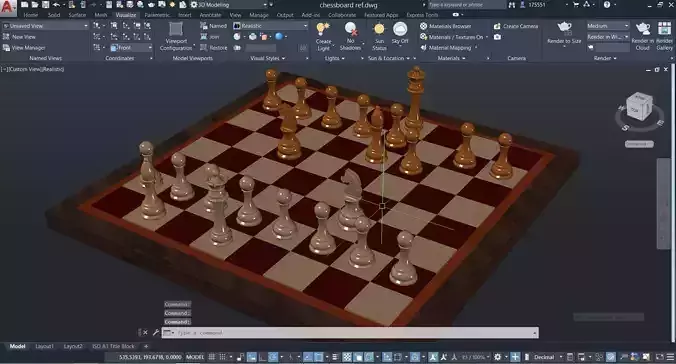
Task: Open the Materials Browser
Action: coord(446,26)
